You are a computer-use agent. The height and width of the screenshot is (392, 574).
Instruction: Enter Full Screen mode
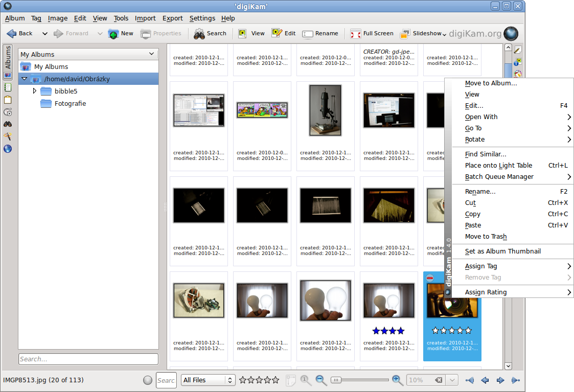coord(372,33)
